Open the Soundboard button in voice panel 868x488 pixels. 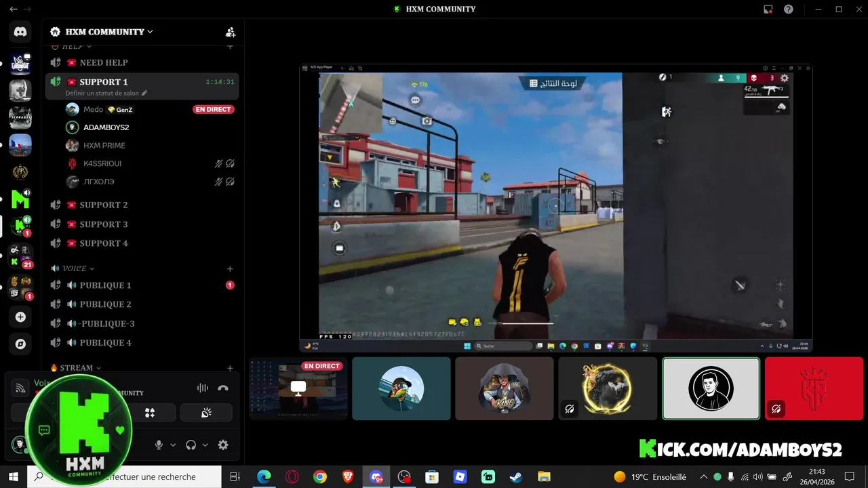(x=206, y=413)
